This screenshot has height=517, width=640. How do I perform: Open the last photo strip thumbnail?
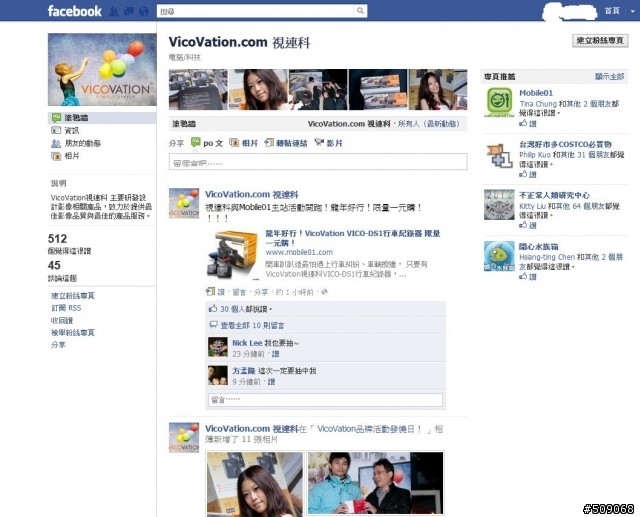click(x=438, y=89)
